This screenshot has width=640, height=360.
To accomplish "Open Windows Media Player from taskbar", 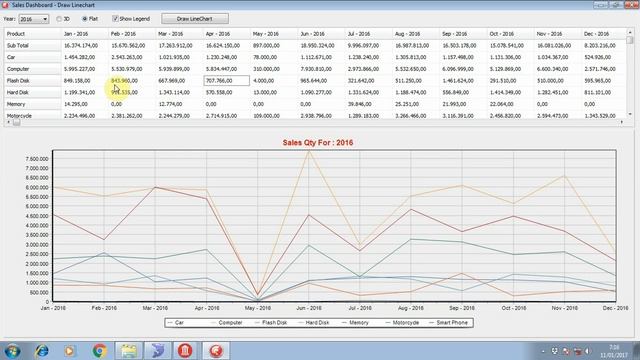I will click(x=69, y=351).
